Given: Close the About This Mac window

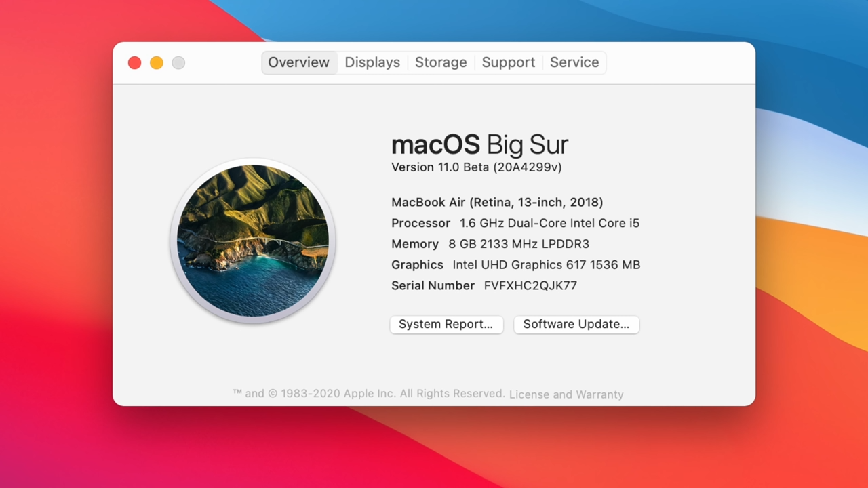Looking at the screenshot, I should 134,63.
